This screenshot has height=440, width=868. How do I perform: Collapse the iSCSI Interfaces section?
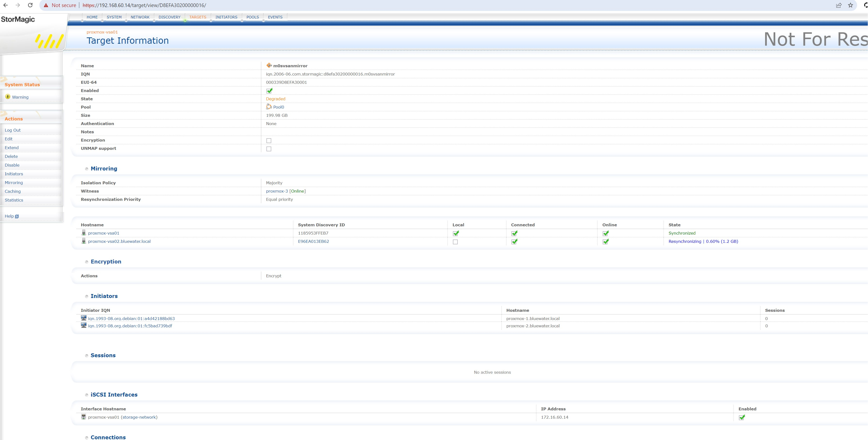[x=87, y=395]
